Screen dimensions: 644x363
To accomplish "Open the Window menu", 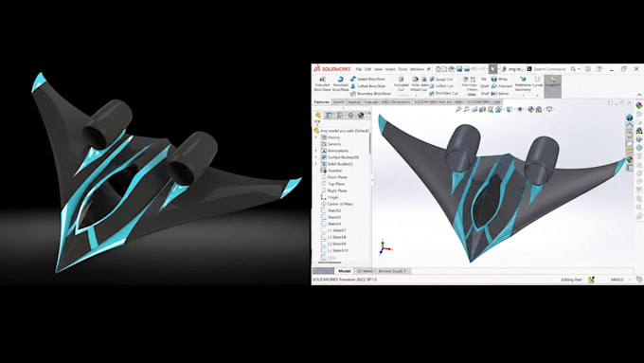I will pyautogui.click(x=417, y=69).
